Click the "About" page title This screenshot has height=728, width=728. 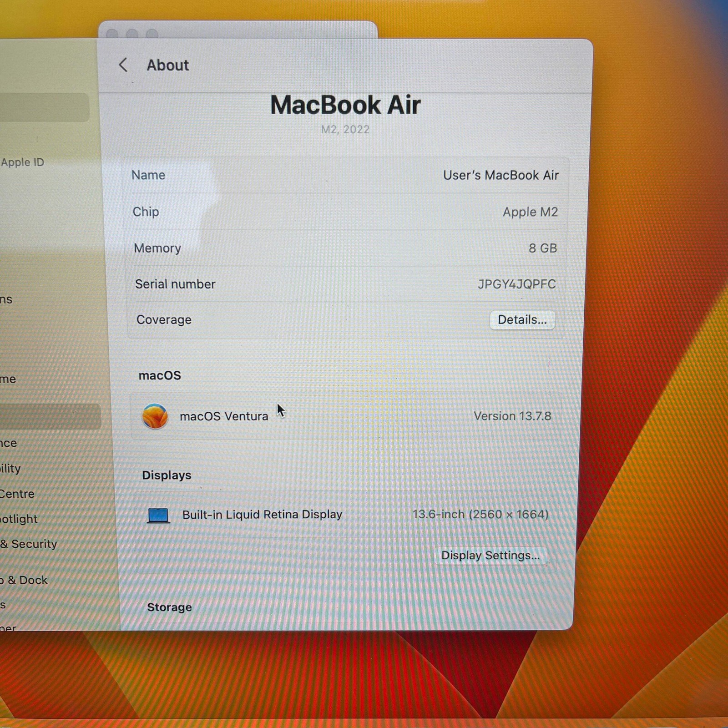167,66
